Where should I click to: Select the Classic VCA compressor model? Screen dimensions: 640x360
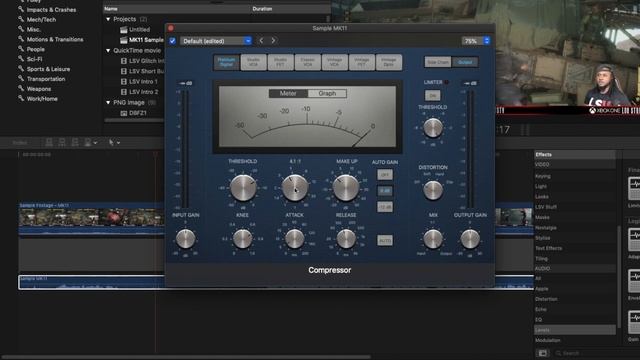307,62
